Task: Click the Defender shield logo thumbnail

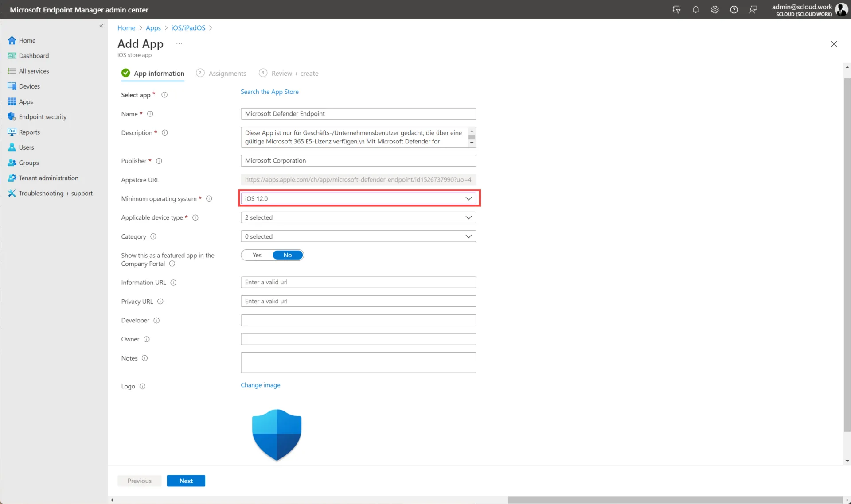Action: click(277, 435)
